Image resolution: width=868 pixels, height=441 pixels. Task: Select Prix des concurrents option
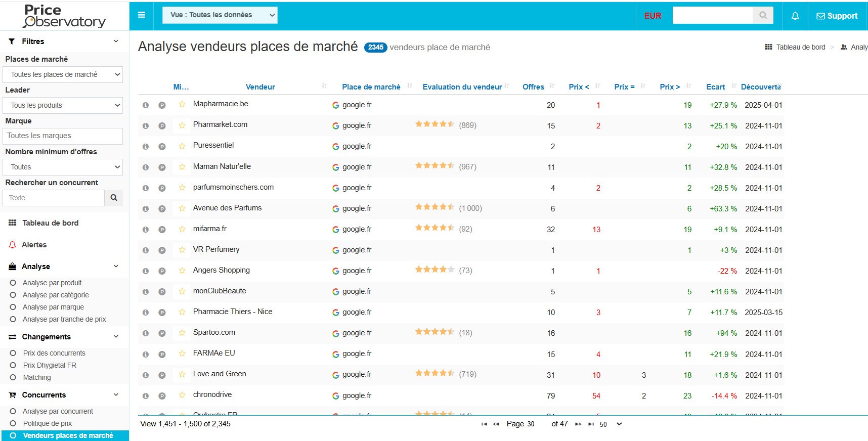point(54,353)
